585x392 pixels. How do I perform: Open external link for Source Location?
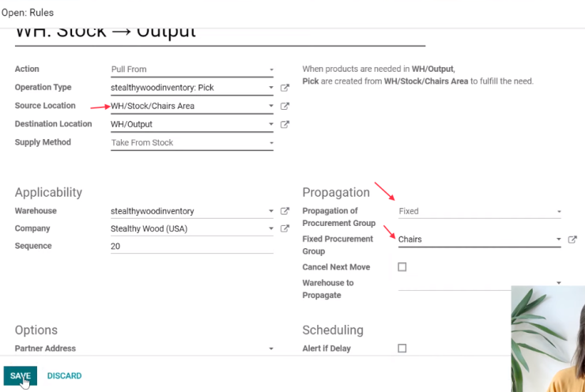point(285,106)
